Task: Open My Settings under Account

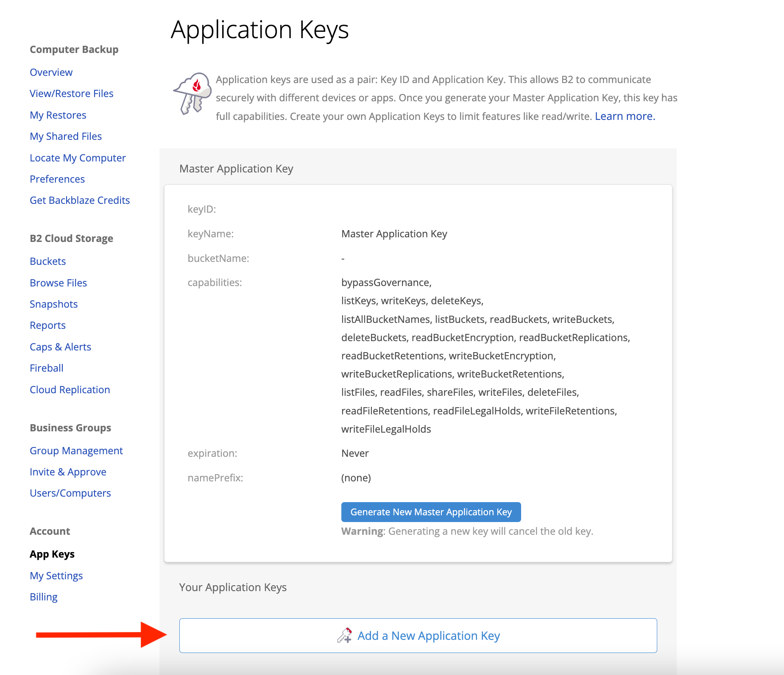Action: 56,576
